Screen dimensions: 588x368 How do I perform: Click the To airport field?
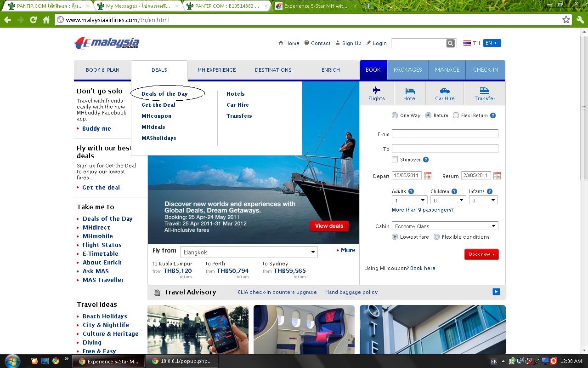445,148
